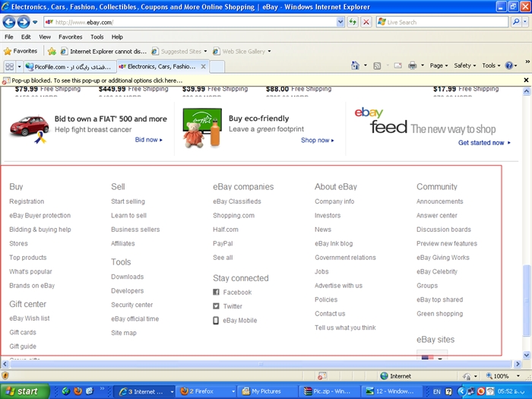Open the Tools menu in menu bar
The image size is (532, 399).
97,37
